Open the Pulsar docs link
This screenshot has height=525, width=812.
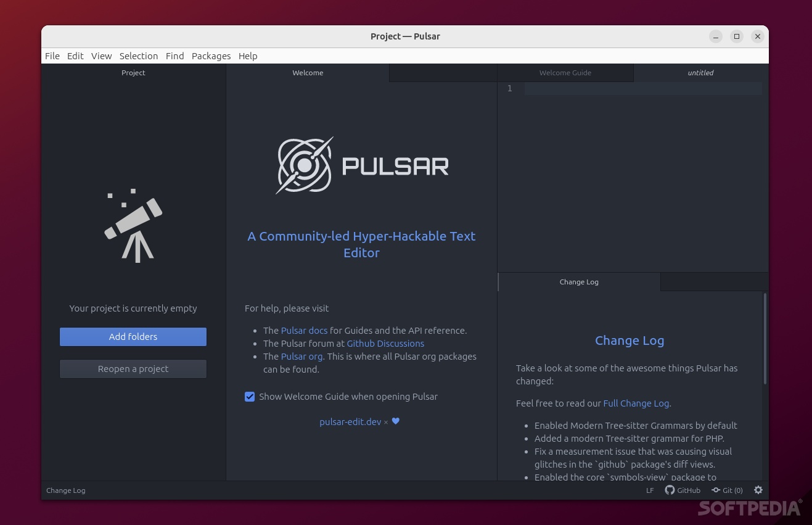[x=304, y=330]
